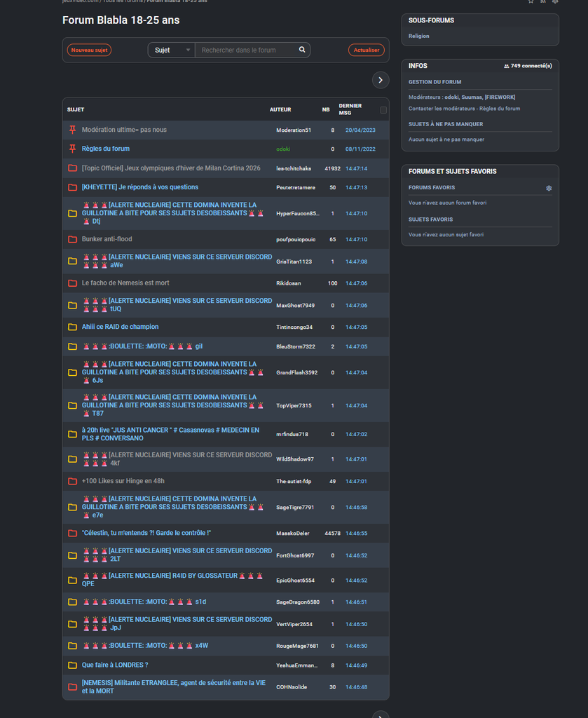This screenshot has width=588, height=718.
Task: Click pin icon beside Règles du forum
Action: click(x=72, y=149)
